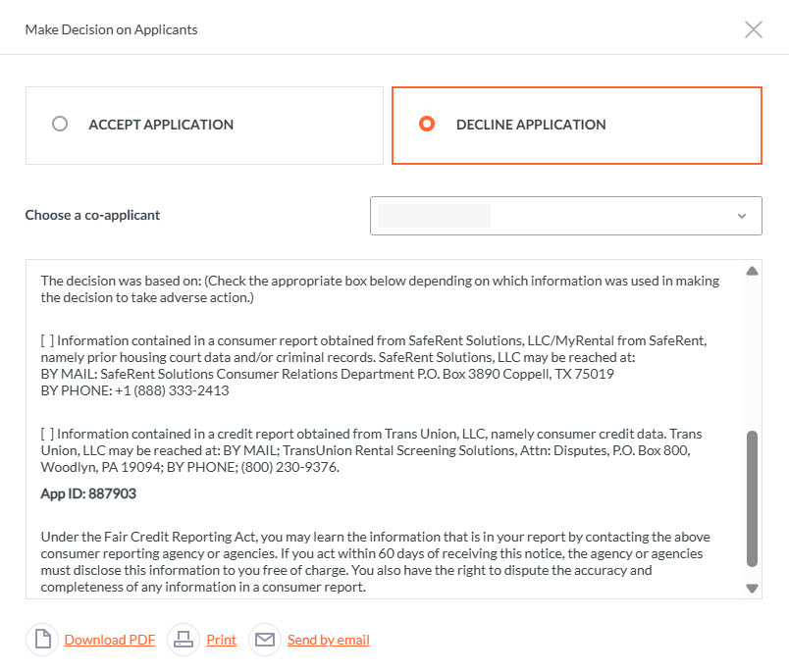The image size is (789, 672).
Task: Click the Choose a co-applicant label
Action: [x=92, y=215]
